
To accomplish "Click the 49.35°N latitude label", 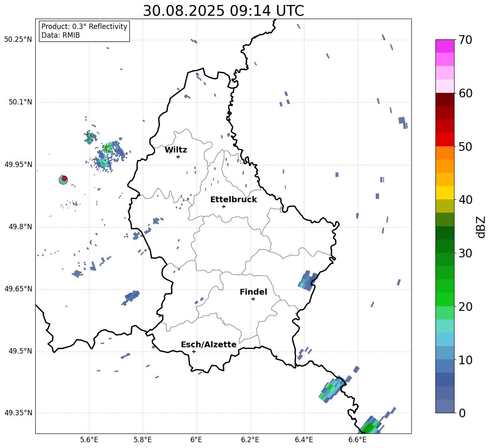I will [18, 413].
